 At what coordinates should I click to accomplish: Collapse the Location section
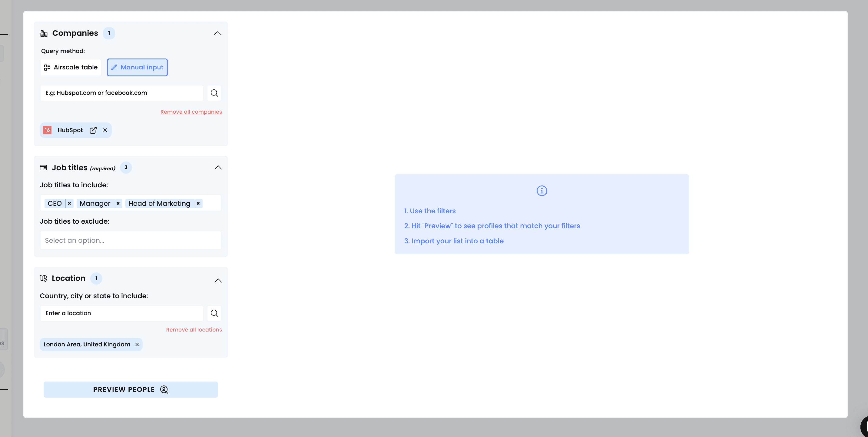(218, 281)
